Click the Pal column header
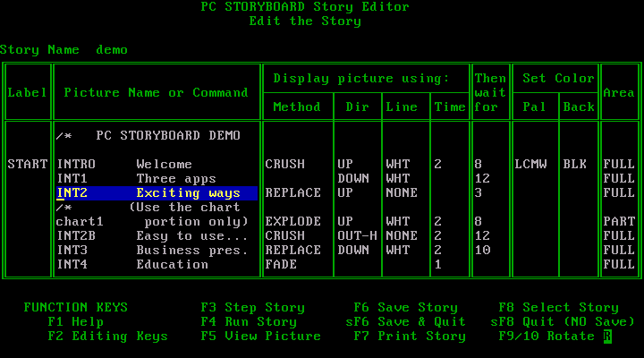This screenshot has width=644, height=358. [534, 107]
